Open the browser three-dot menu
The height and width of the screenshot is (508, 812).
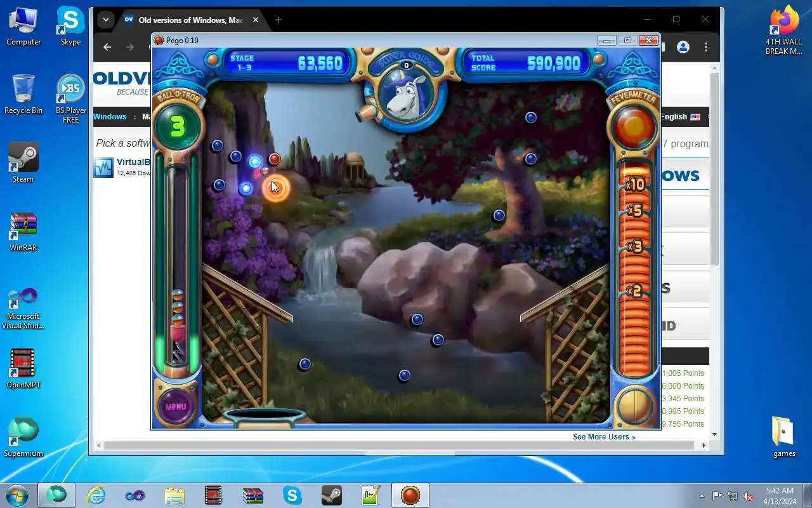pyautogui.click(x=706, y=47)
